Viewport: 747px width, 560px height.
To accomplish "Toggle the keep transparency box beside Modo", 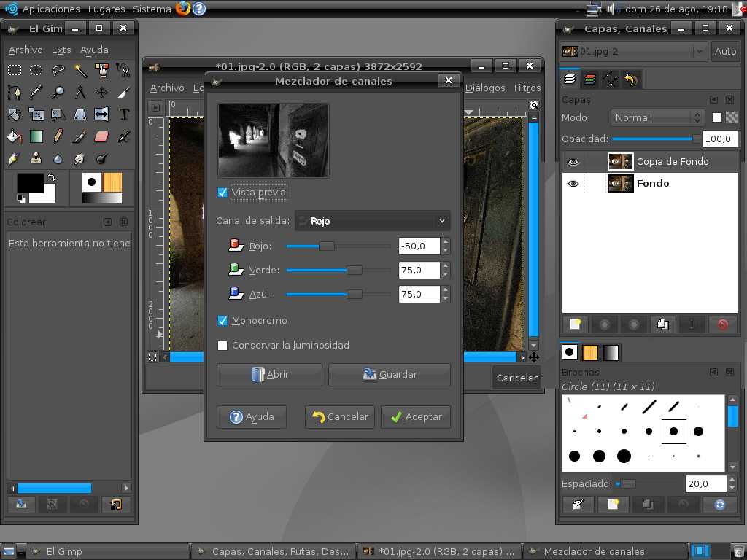I will (x=716, y=117).
